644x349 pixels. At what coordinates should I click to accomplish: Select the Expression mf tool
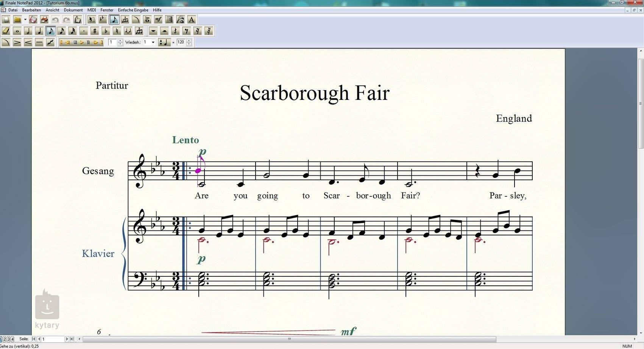tap(158, 20)
